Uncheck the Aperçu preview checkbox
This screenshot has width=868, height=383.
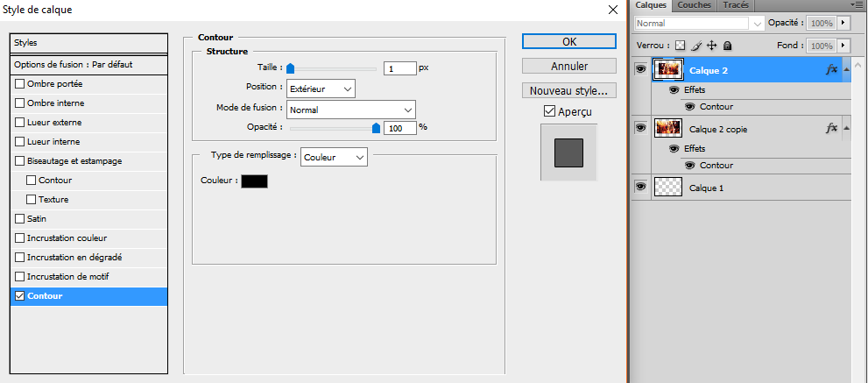click(x=549, y=111)
